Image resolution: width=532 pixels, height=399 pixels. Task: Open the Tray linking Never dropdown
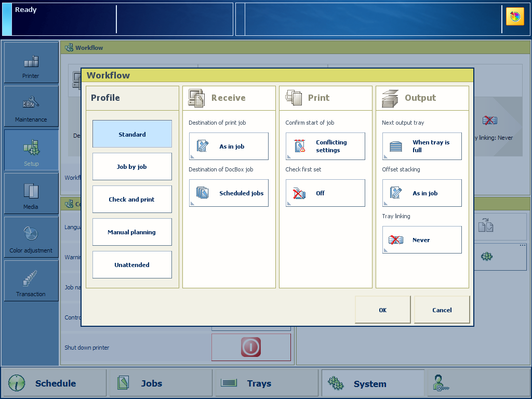point(422,240)
